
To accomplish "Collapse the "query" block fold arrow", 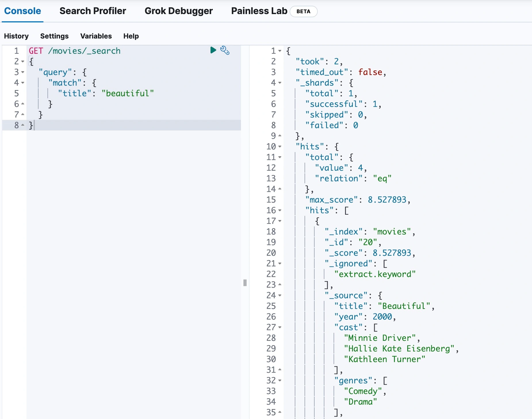I will point(23,72).
